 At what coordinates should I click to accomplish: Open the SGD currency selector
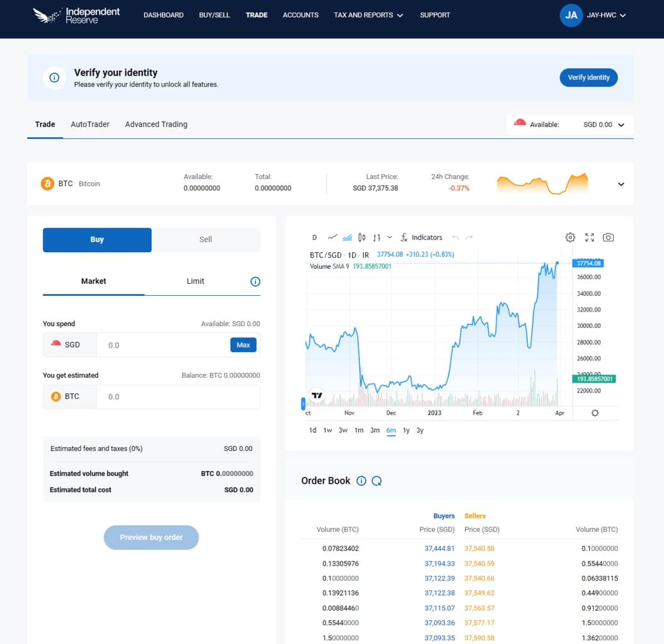pyautogui.click(x=70, y=345)
